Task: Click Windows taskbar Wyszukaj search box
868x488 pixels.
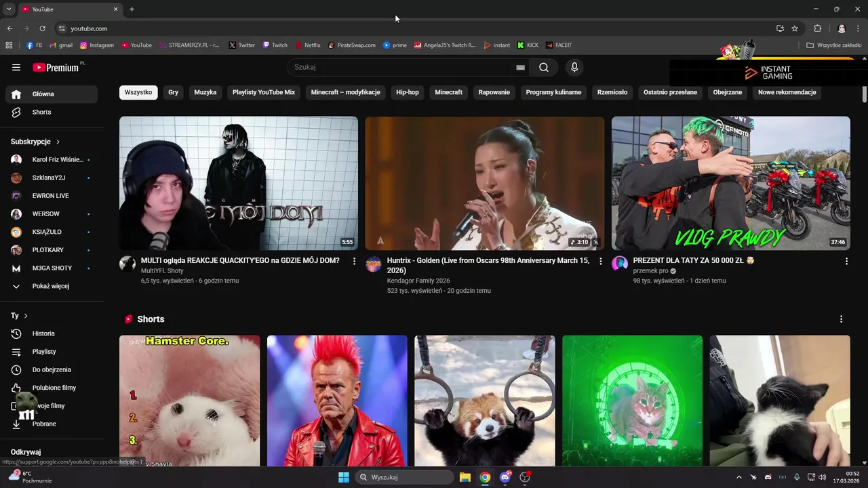Action: click(x=404, y=477)
